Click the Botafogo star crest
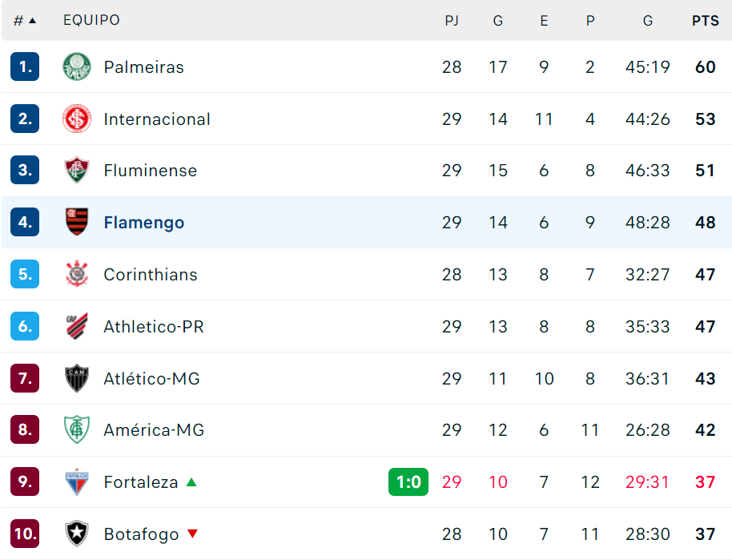The width and height of the screenshot is (732, 560). pos(77,534)
